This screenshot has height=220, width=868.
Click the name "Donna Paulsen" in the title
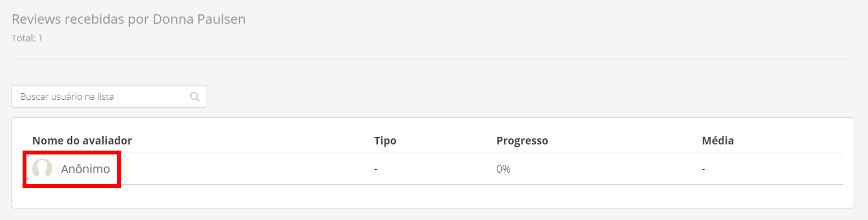pyautogui.click(x=199, y=19)
